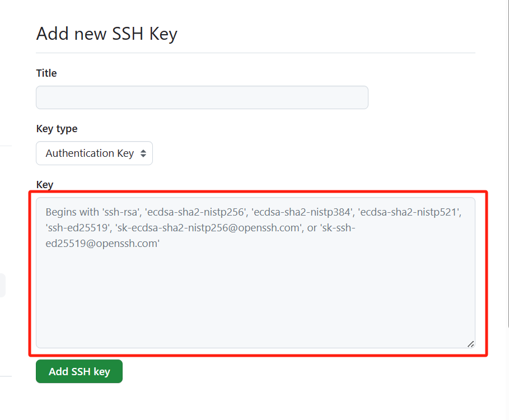The image size is (509, 420).
Task: Click the Title input field
Action: point(202,97)
